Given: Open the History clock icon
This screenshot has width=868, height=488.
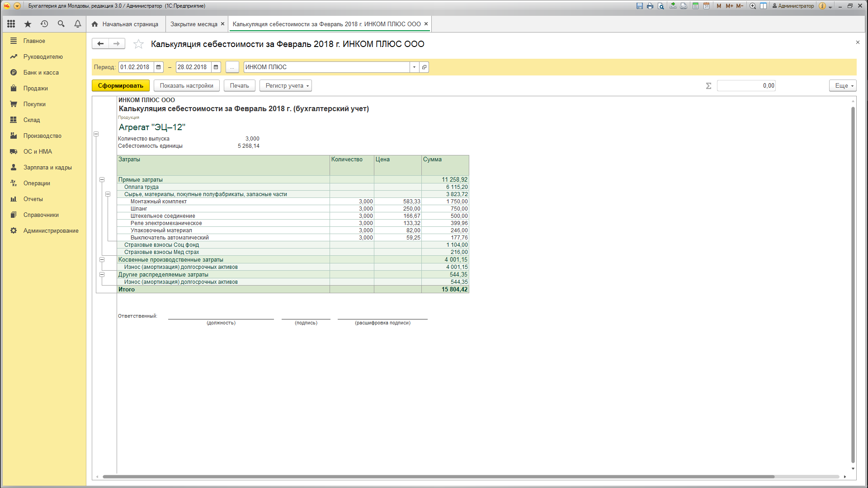Looking at the screenshot, I should click(44, 24).
